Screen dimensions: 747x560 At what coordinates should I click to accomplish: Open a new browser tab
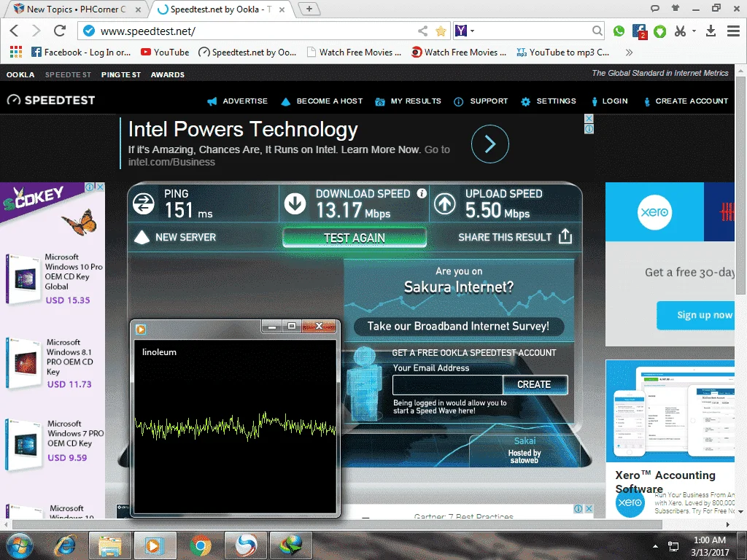pyautogui.click(x=309, y=9)
